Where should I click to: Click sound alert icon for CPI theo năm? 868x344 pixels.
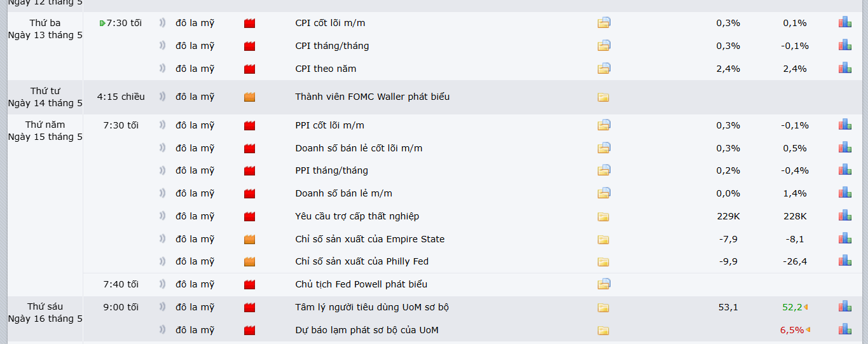pyautogui.click(x=162, y=69)
